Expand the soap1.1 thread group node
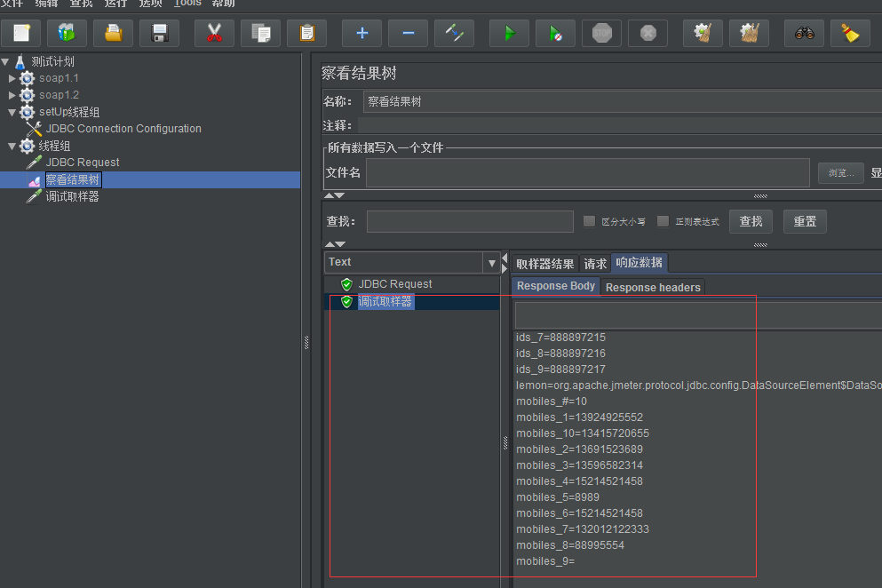Viewport: 882px width, 588px height. (12, 78)
